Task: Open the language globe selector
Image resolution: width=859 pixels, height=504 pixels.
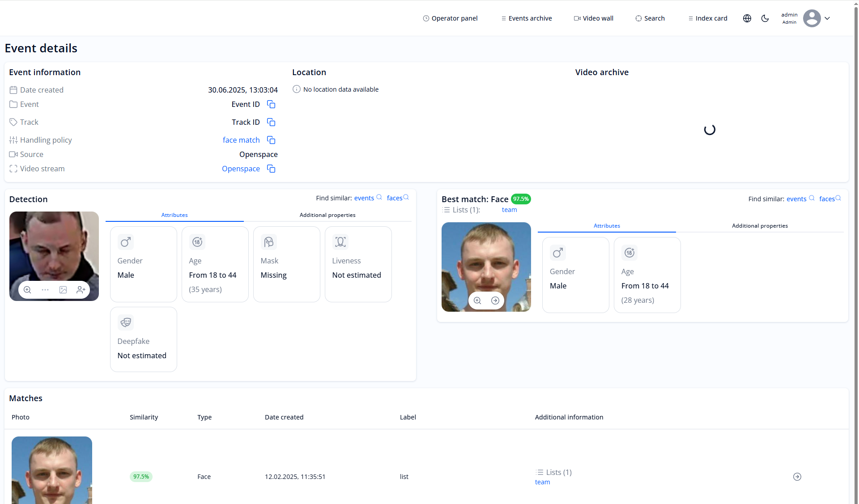Action: 747,18
